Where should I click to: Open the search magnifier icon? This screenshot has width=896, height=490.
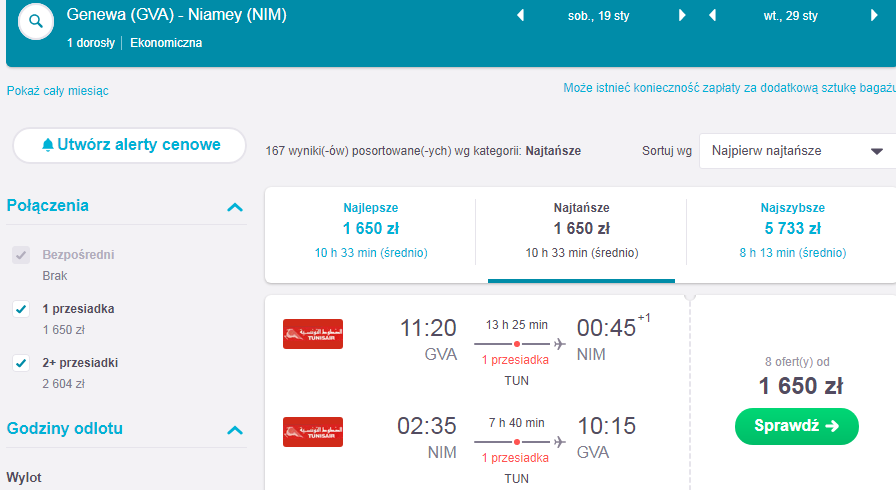point(36,22)
